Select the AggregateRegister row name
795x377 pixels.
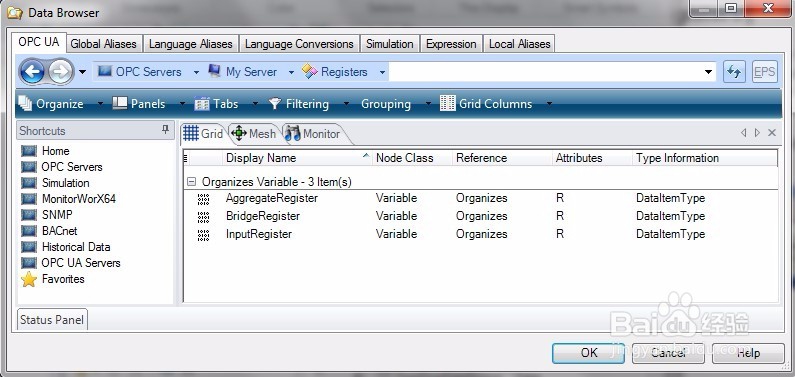[272, 198]
